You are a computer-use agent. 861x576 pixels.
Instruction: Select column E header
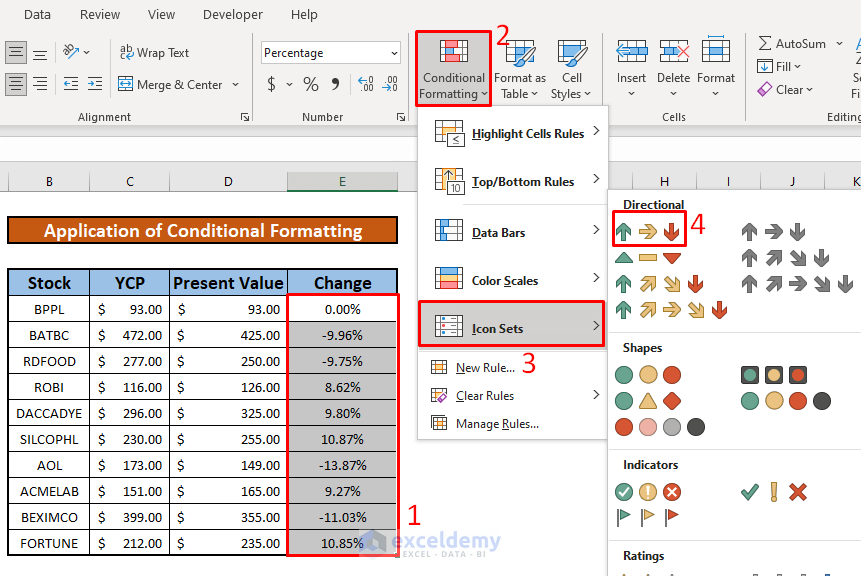(x=342, y=181)
